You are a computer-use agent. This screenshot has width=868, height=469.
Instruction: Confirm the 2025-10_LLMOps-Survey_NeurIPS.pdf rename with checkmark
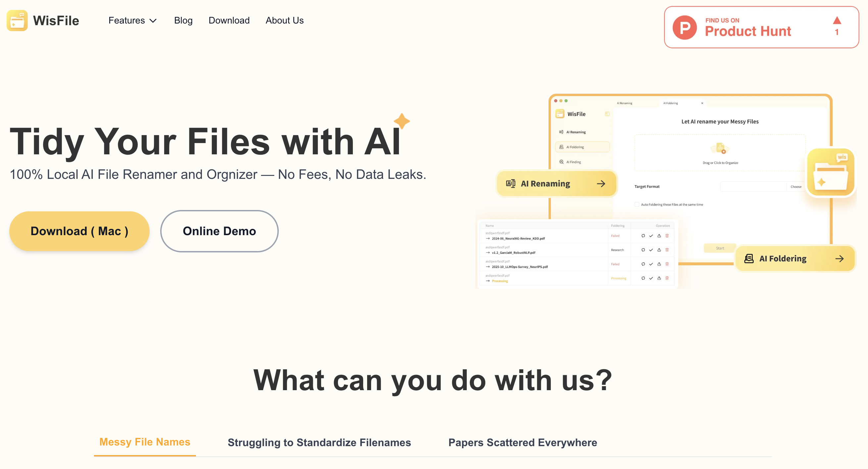click(651, 264)
